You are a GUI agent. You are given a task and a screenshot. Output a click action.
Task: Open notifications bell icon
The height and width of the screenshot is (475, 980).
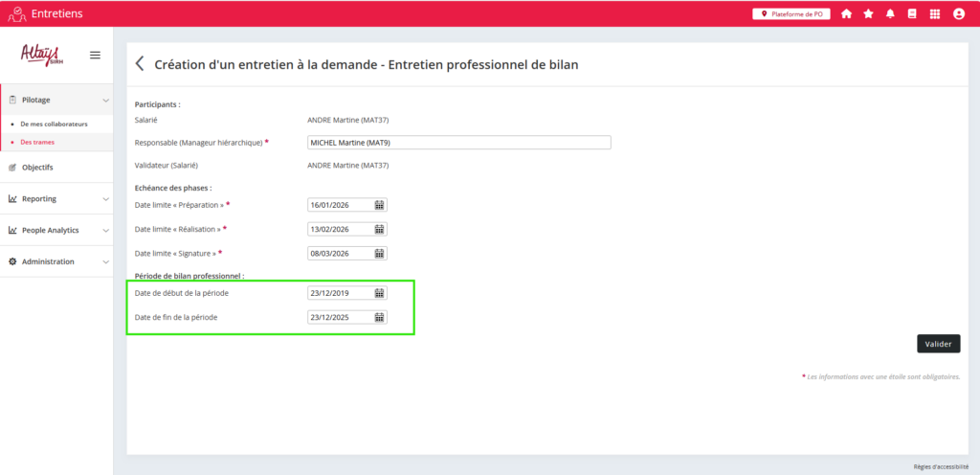click(x=890, y=14)
